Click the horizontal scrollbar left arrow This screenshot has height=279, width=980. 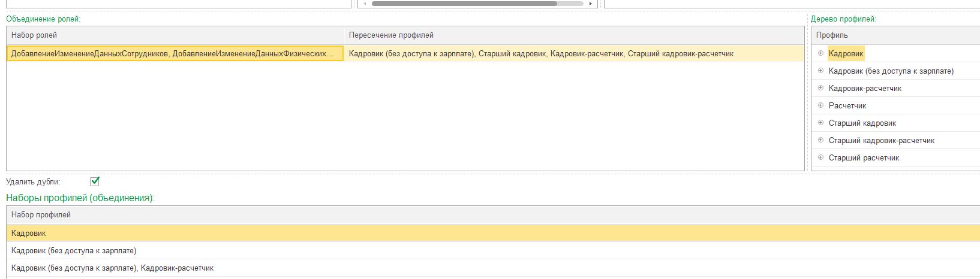tap(365, 3)
